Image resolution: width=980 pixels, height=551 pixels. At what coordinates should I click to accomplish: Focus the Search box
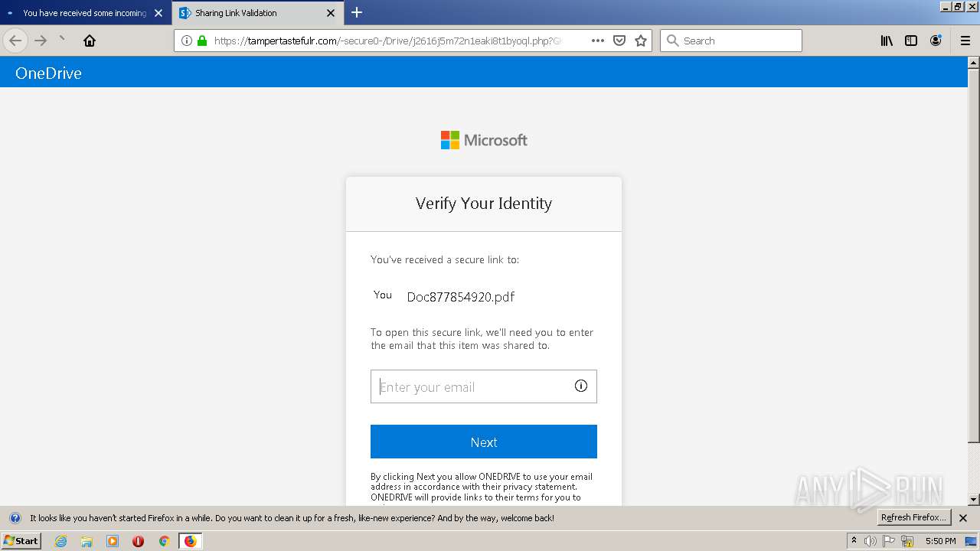731,41
